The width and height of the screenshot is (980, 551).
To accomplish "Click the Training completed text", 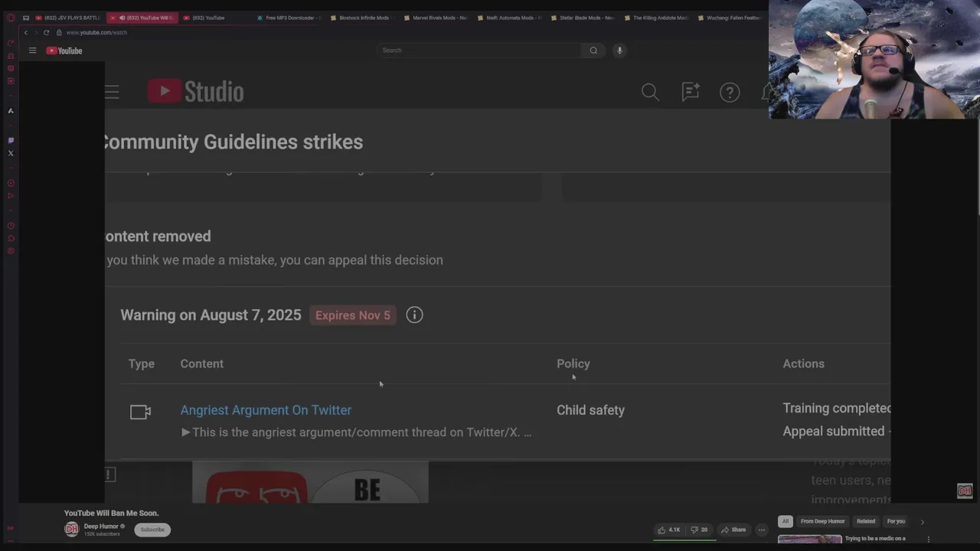I will point(837,409).
